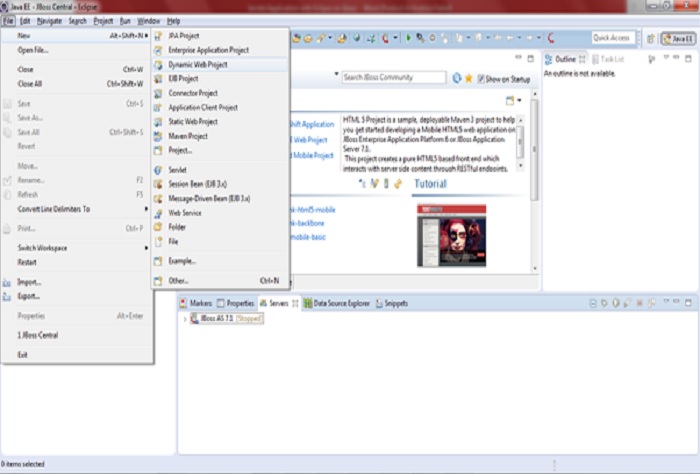Open the Outline view menu triangle
The height and width of the screenshot is (474, 700).
pyautogui.click(x=666, y=58)
